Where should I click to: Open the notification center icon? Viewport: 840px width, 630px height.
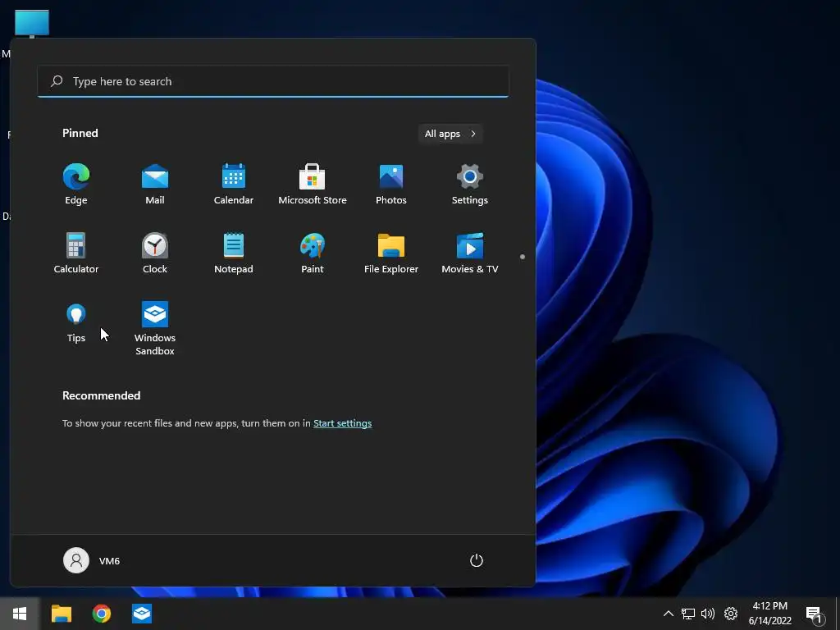tap(815, 614)
